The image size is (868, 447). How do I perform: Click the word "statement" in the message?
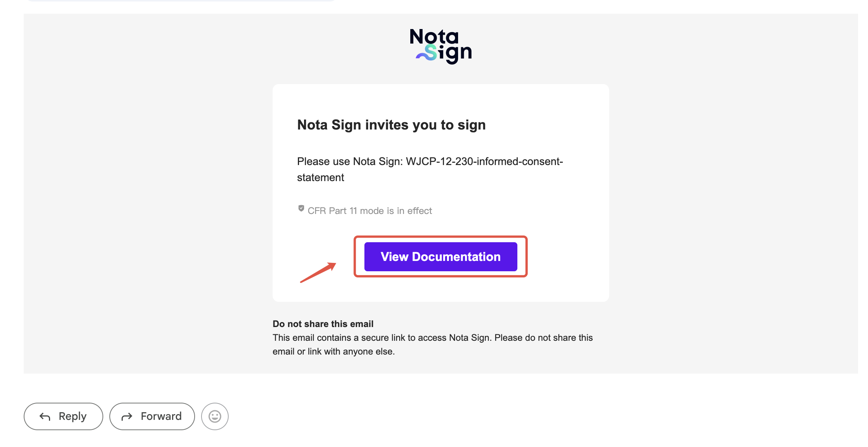(320, 178)
